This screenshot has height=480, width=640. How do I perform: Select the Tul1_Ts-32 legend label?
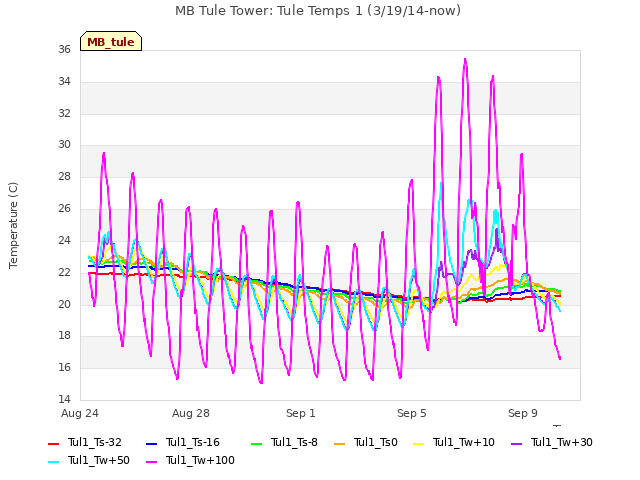[95, 442]
